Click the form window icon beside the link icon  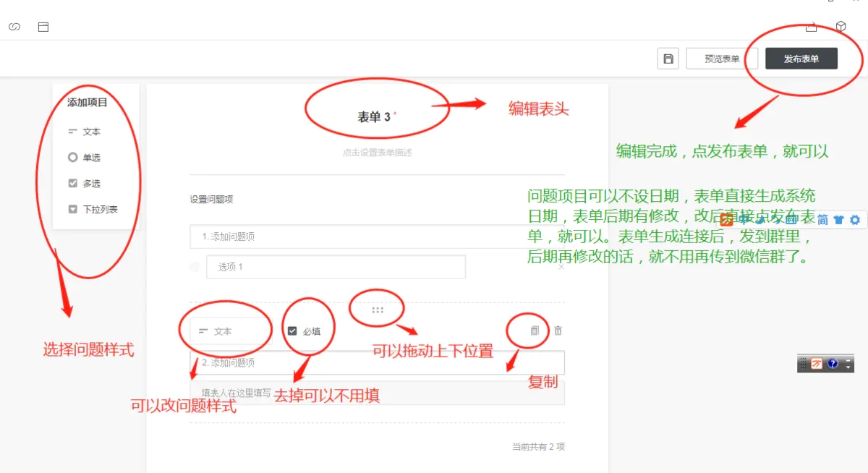point(43,25)
